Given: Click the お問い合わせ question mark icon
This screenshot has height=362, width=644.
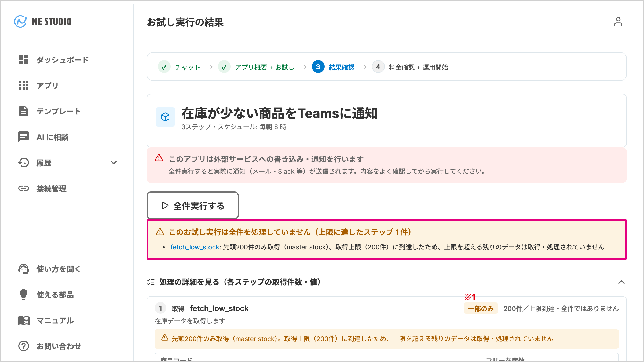Looking at the screenshot, I should pyautogui.click(x=24, y=346).
